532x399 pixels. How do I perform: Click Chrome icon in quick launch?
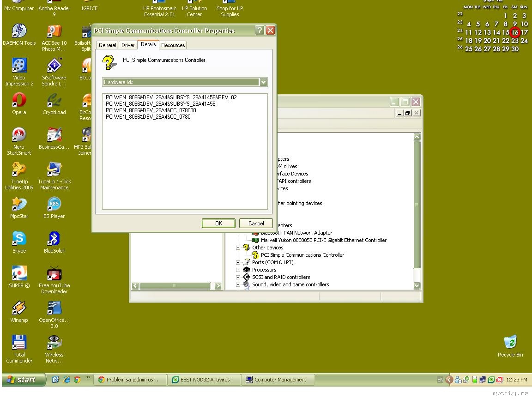(x=78, y=380)
